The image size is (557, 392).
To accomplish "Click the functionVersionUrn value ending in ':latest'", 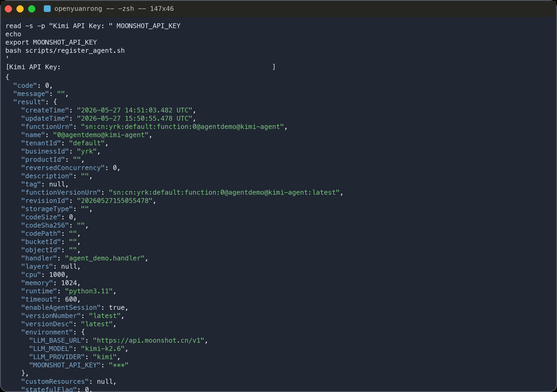I will (x=224, y=193).
